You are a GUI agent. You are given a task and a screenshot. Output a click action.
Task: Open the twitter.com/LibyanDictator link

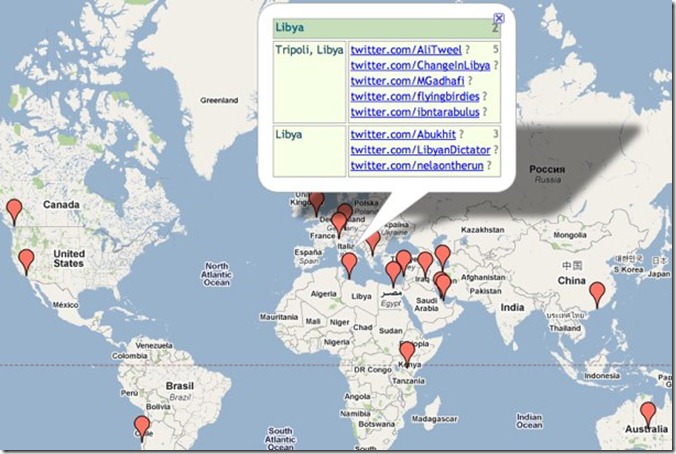(x=420, y=150)
